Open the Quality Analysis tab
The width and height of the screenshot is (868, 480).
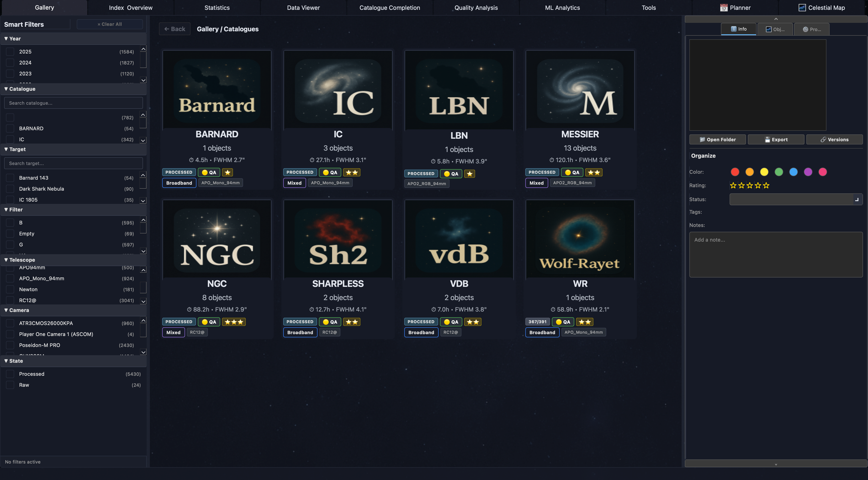pos(476,7)
